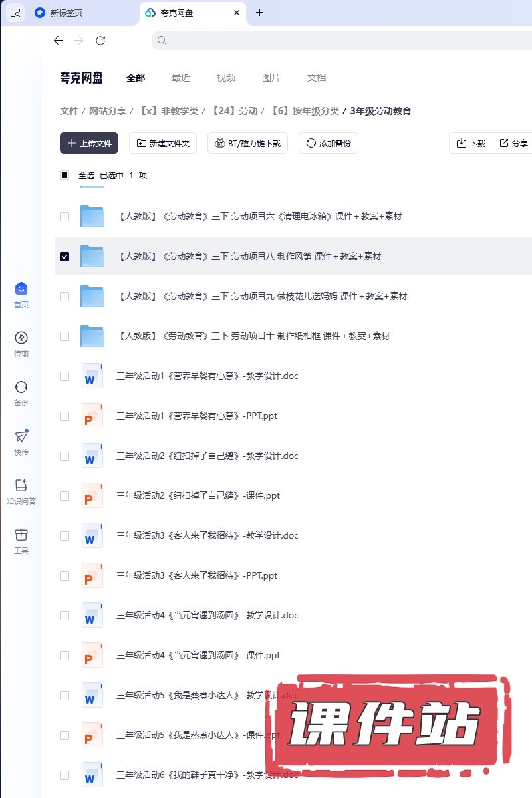The image size is (532, 798).
Task: Open the 传输 transfer sidebar icon
Action: [21, 343]
